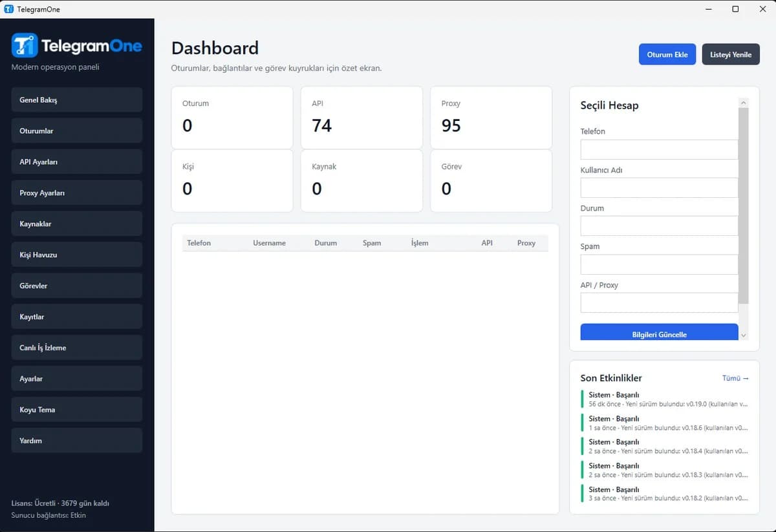The width and height of the screenshot is (776, 532).
Task: Toggle Koyu Tema dark mode
Action: [77, 410]
